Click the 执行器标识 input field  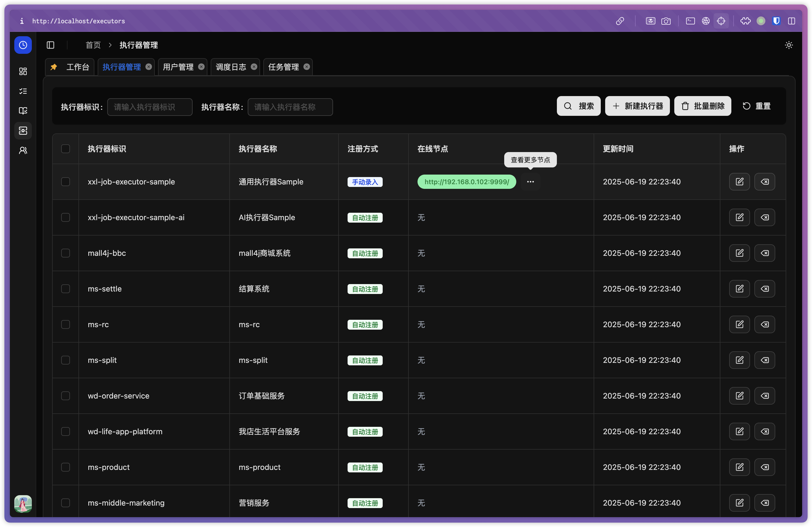(150, 107)
